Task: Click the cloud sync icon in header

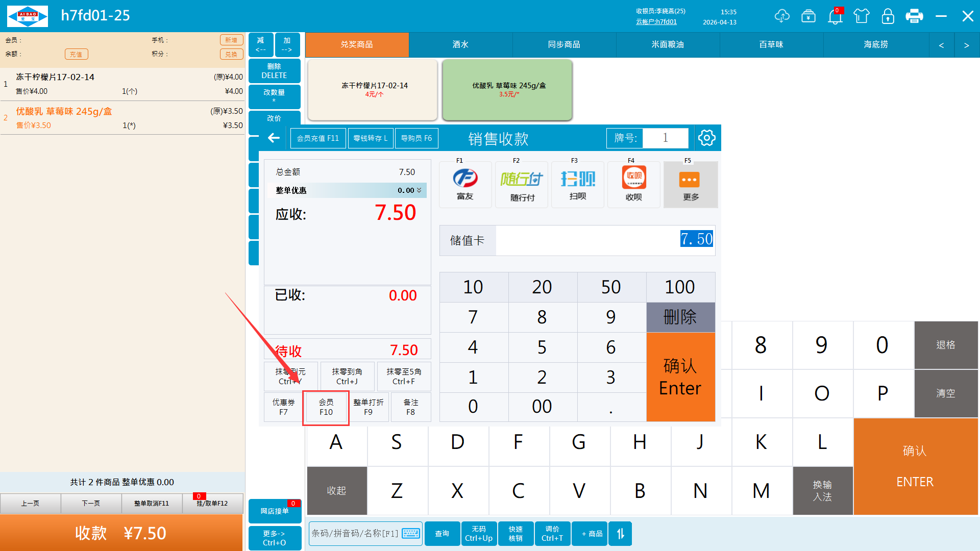Action: (781, 16)
